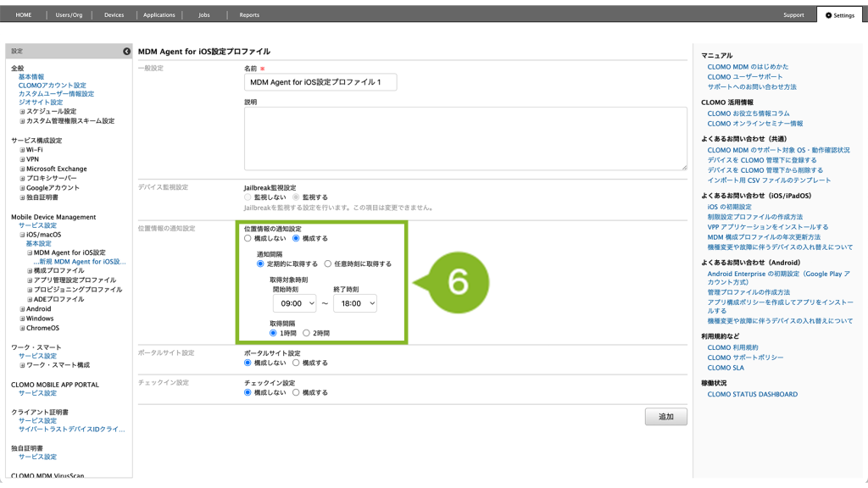The height and width of the screenshot is (488, 868).
Task: Expand the ChromeOS tree node
Action: pos(23,329)
